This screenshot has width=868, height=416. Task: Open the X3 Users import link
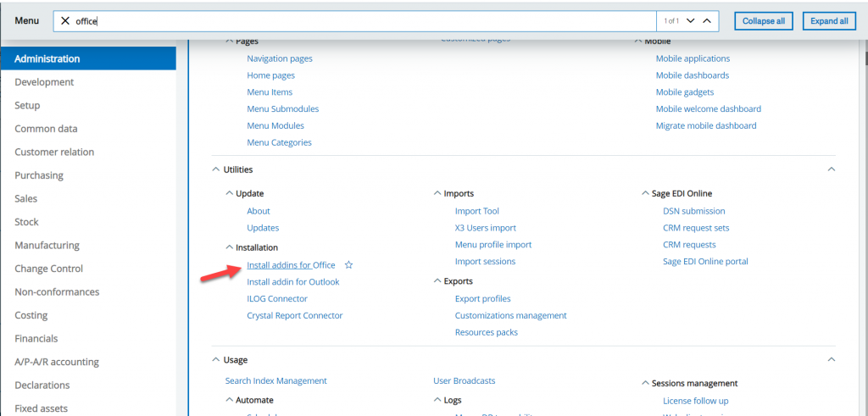(486, 227)
